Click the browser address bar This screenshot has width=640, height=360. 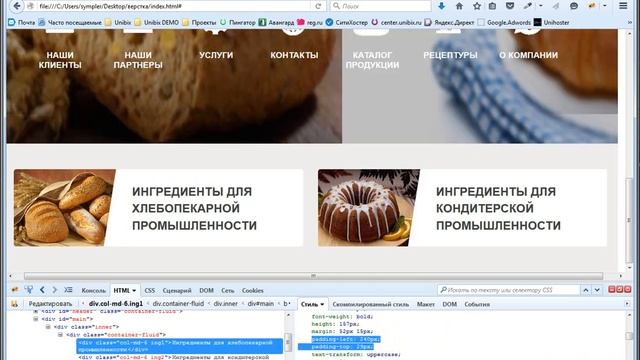point(176,6)
